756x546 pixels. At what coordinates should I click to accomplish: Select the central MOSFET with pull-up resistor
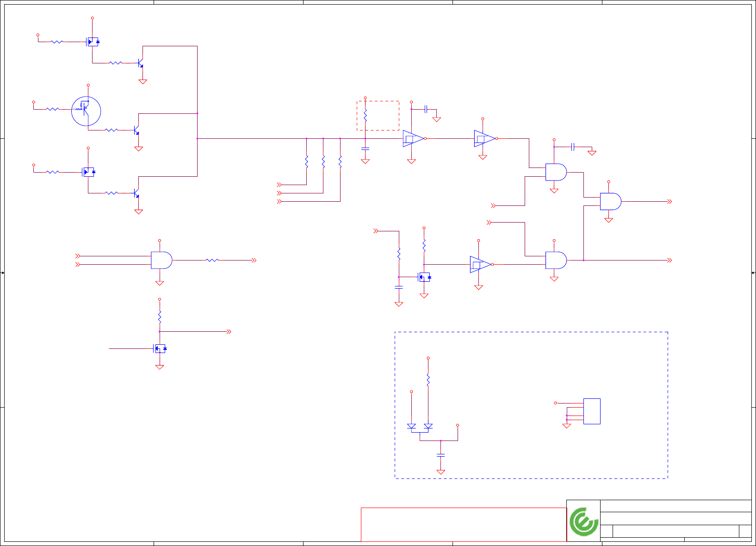pos(424,277)
